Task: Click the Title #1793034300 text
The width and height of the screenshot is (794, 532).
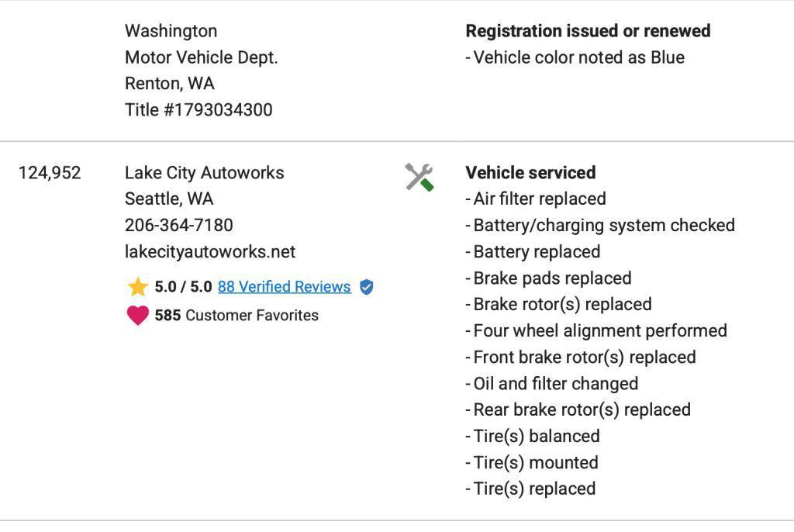Action: pos(199,110)
